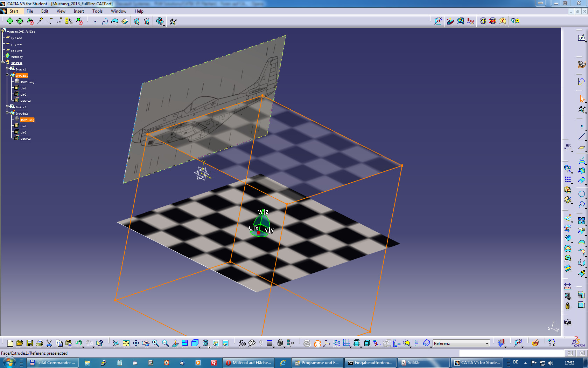Viewport: 588px width, 368px height.
Task: Open the Help menu
Action: click(139, 11)
